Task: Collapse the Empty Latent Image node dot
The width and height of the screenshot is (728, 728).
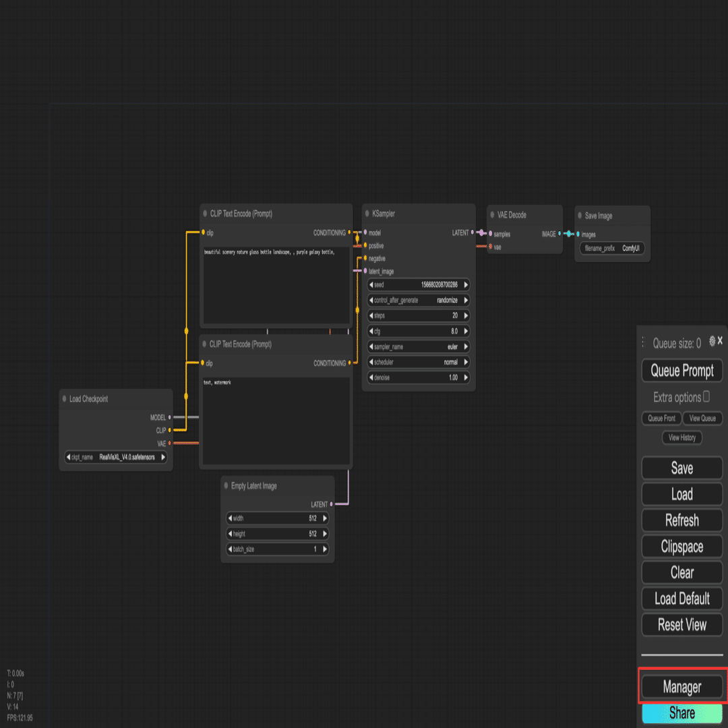Action: (x=226, y=485)
